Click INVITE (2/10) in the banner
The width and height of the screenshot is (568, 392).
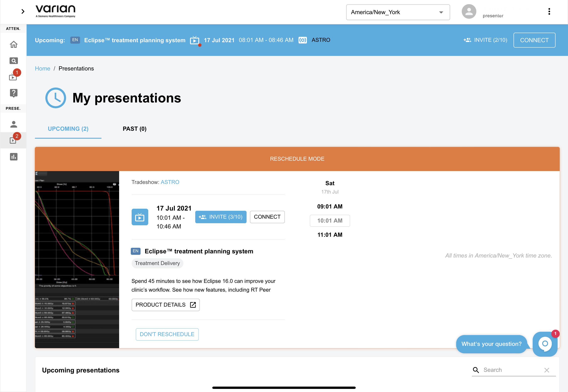[x=485, y=40]
